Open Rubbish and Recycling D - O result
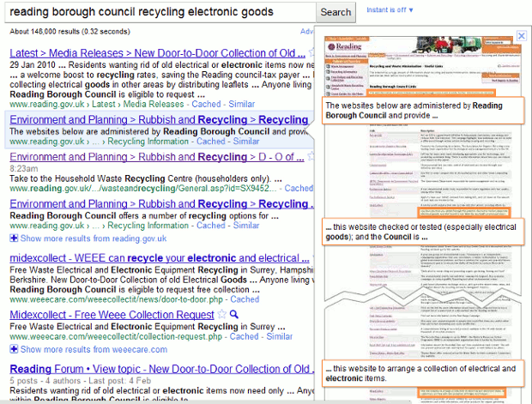532x404 pixels. 157,157
